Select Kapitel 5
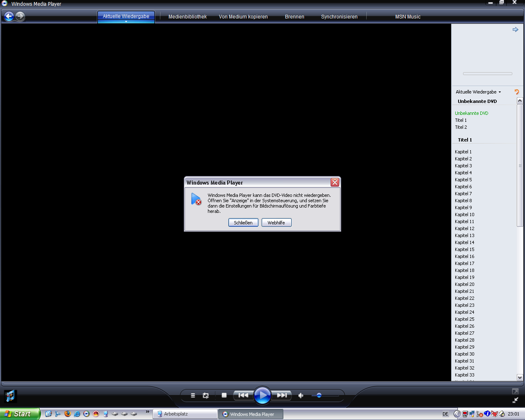 point(463,180)
